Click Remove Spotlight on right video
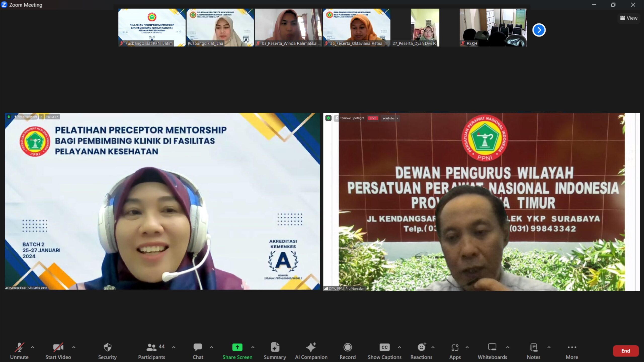644x362 pixels. tap(351, 118)
